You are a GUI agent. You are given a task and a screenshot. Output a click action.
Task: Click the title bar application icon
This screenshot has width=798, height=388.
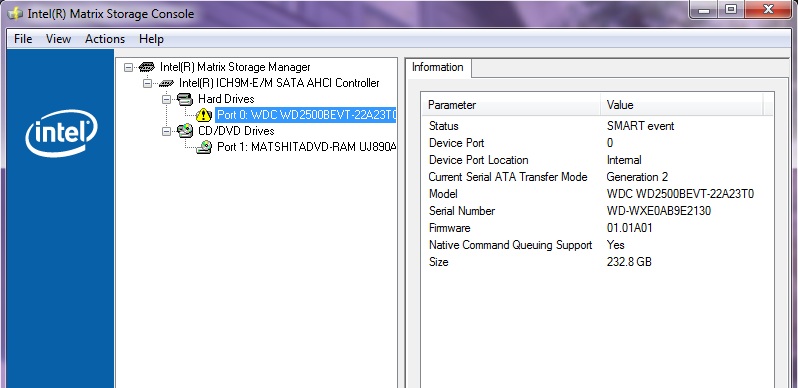(x=15, y=14)
